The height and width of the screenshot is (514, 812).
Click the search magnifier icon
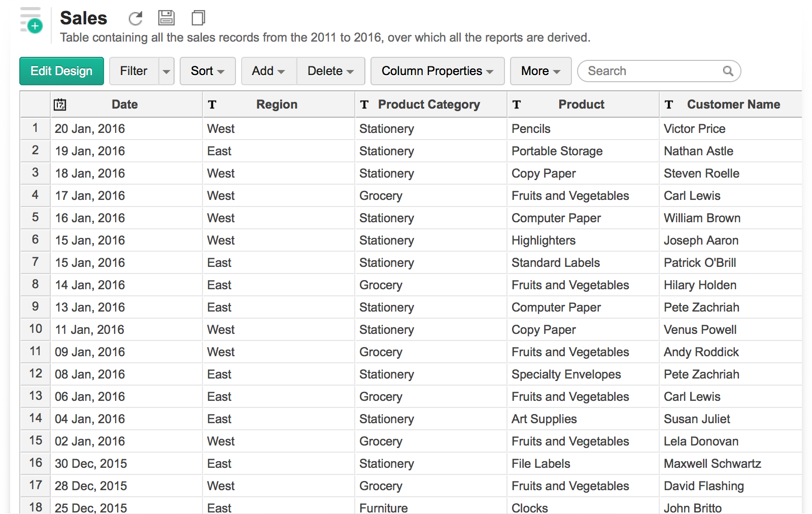pyautogui.click(x=728, y=71)
